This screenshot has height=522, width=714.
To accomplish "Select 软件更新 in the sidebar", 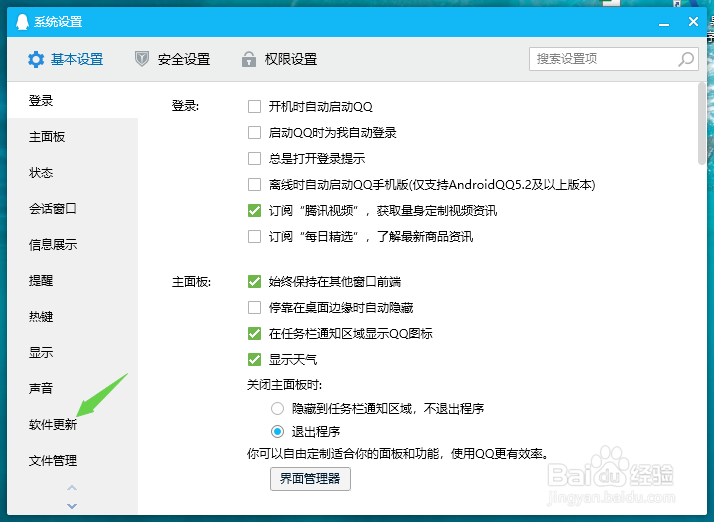I will (72, 425).
